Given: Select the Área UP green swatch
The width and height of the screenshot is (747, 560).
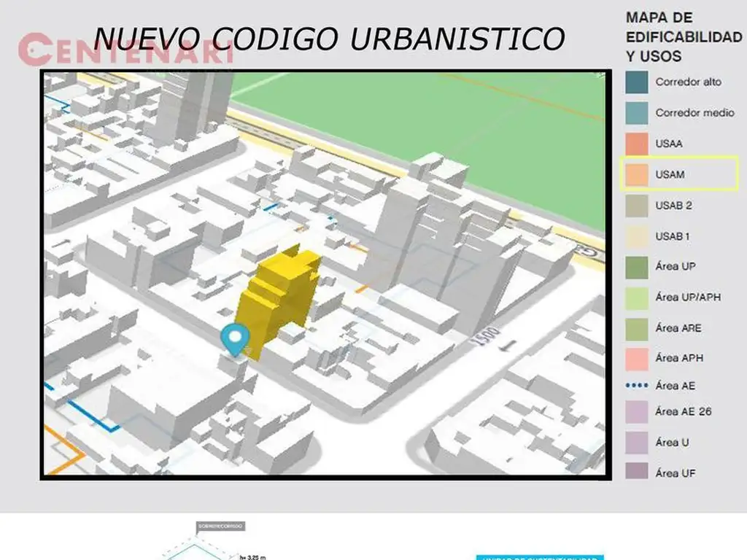Looking at the screenshot, I should click(637, 267).
